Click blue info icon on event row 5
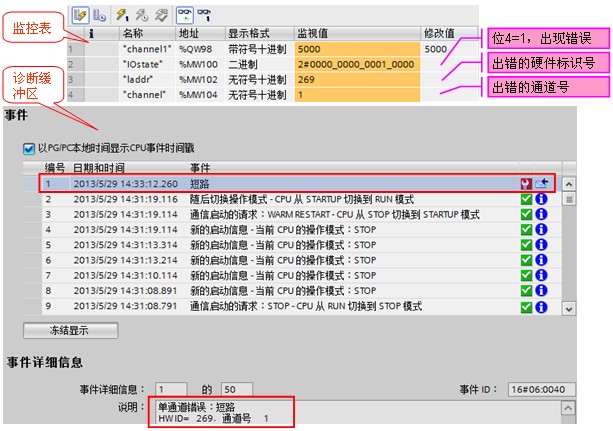The width and height of the screenshot is (613, 431). [541, 245]
